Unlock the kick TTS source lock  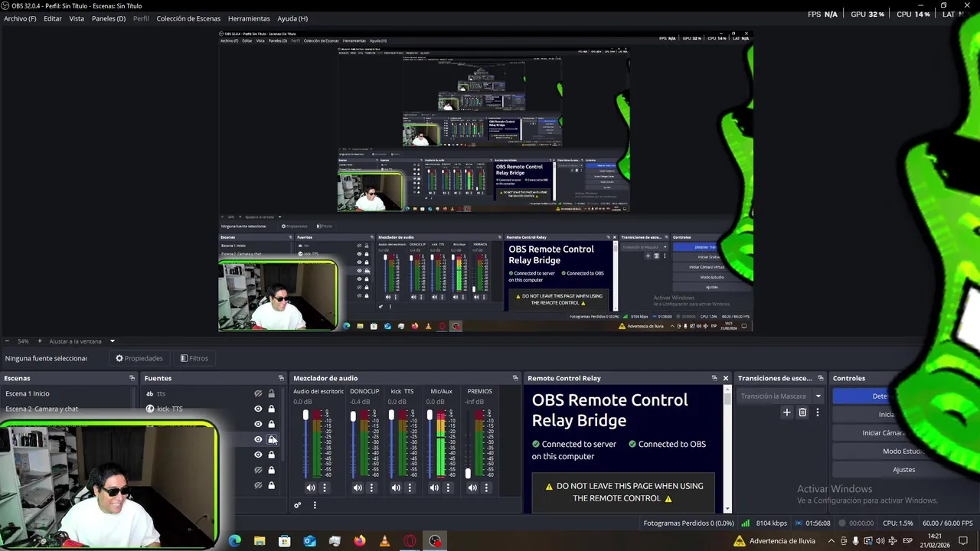coord(271,409)
